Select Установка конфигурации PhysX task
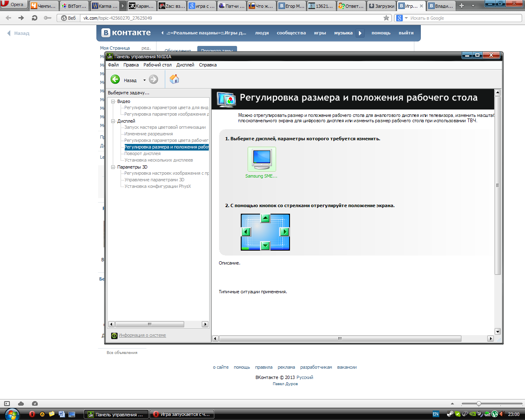Image resolution: width=525 pixels, height=420 pixels. [x=157, y=186]
